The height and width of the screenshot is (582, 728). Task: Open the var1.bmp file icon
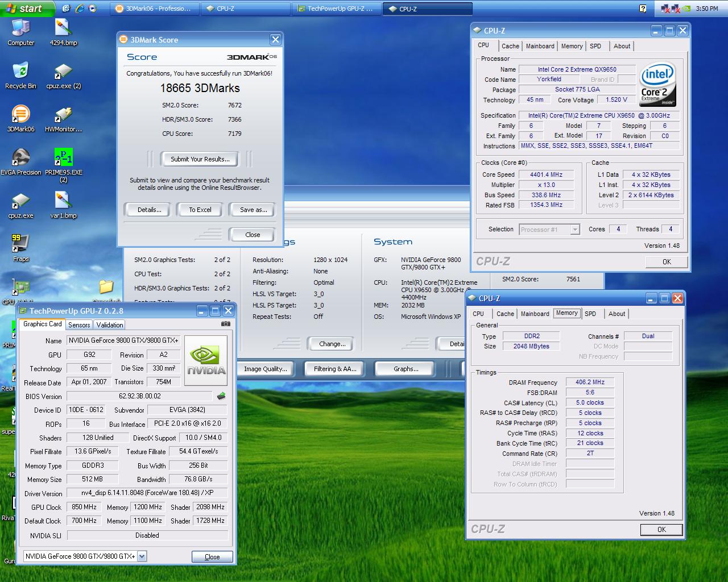point(63,205)
